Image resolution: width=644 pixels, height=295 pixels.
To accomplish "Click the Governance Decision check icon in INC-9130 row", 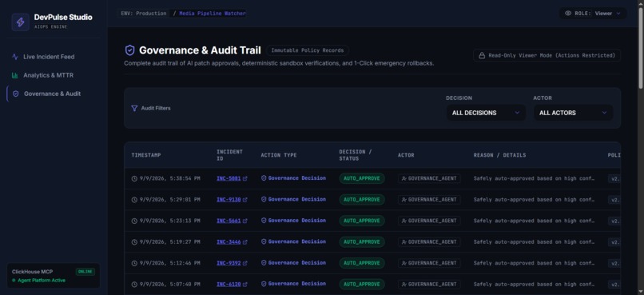I will click(x=264, y=199).
